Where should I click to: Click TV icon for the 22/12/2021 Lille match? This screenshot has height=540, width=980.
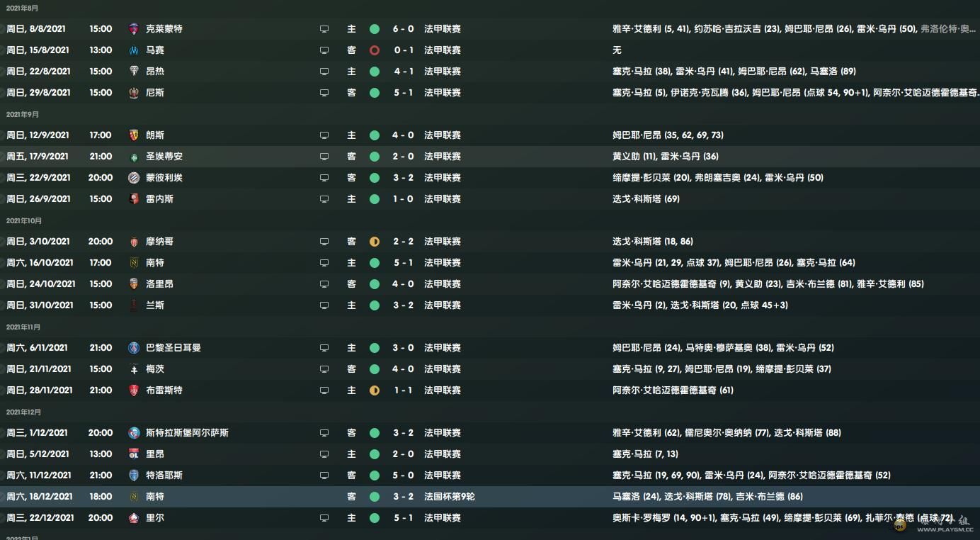pos(324,518)
